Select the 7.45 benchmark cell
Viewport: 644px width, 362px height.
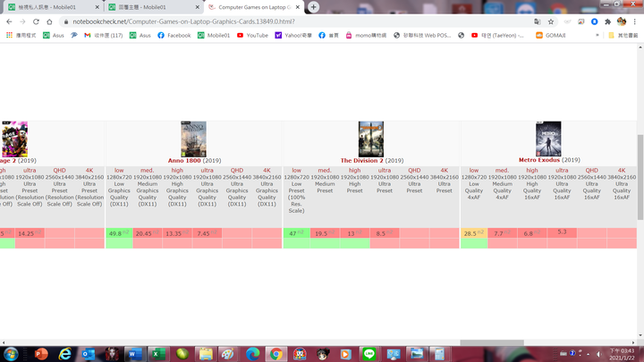click(207, 233)
